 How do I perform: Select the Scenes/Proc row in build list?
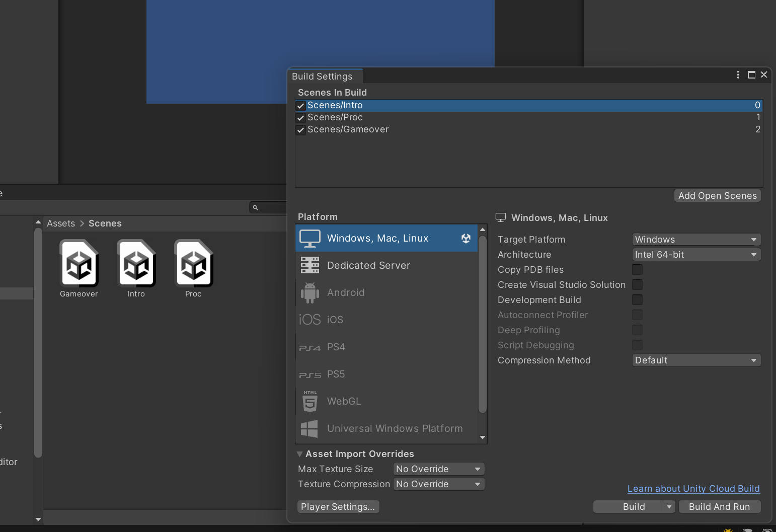click(x=529, y=118)
